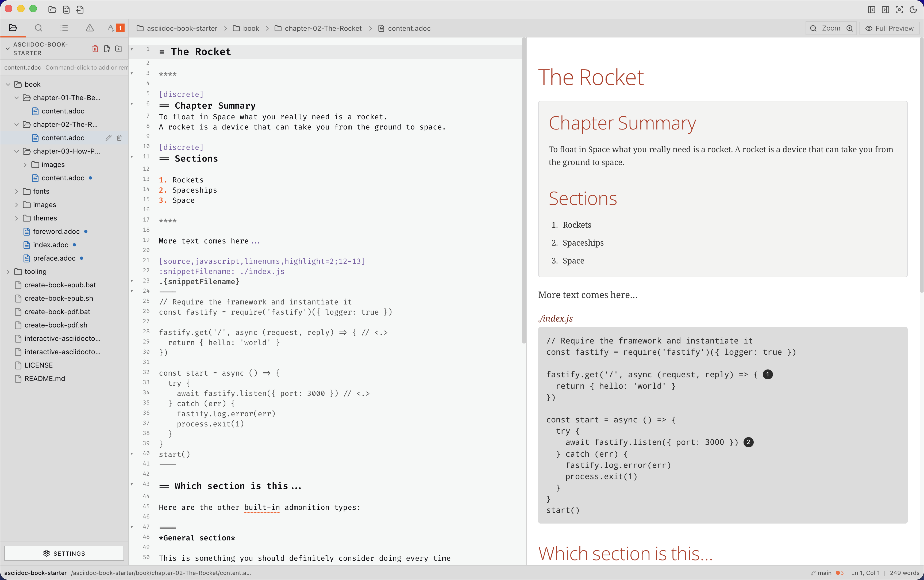Fold Sections heading at line 11
The height and width of the screenshot is (580, 924).
tap(132, 157)
